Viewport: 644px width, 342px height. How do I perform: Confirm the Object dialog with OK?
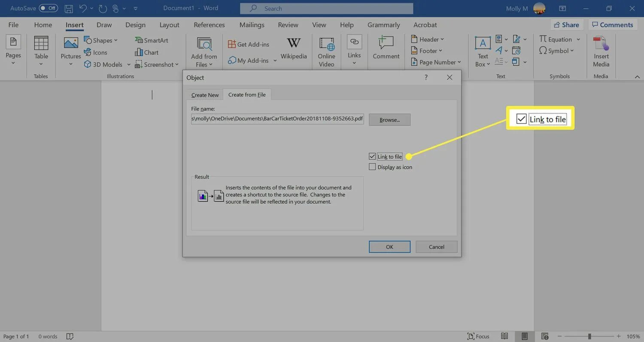point(389,247)
